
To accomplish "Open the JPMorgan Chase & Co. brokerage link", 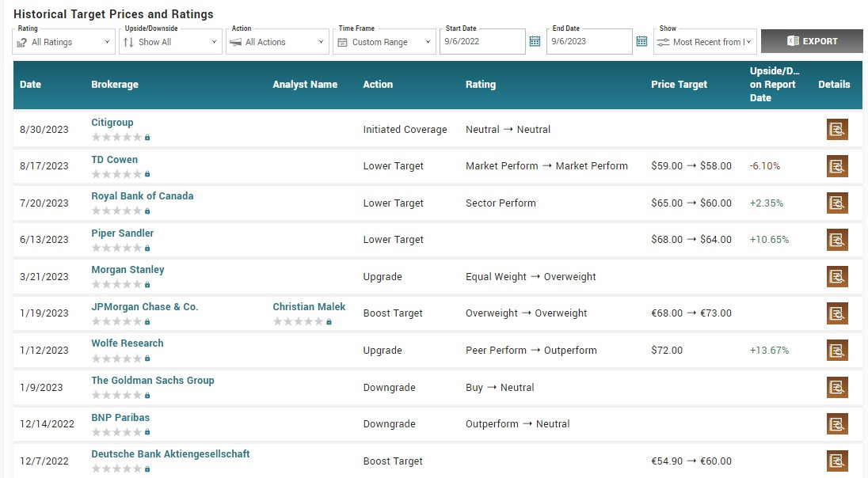I will pyautogui.click(x=145, y=306).
